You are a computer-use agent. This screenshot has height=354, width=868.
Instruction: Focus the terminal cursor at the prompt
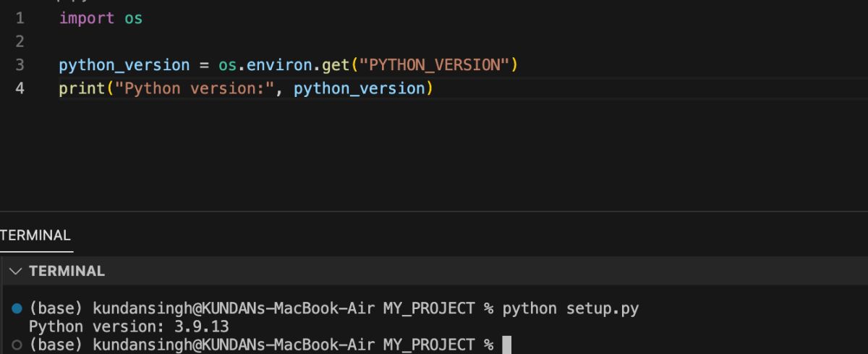506,345
